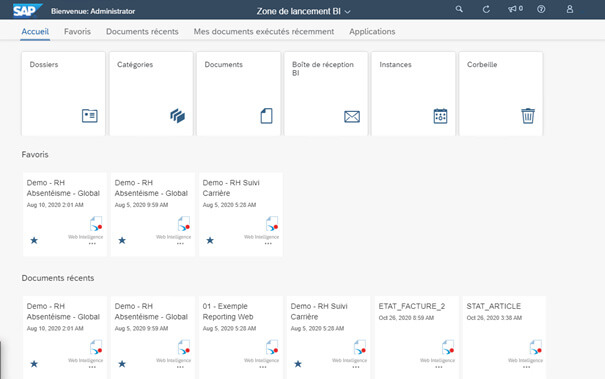605x379 pixels.
Task: Open more options on recent RH Suivi Carrière card
Action: [356, 367]
